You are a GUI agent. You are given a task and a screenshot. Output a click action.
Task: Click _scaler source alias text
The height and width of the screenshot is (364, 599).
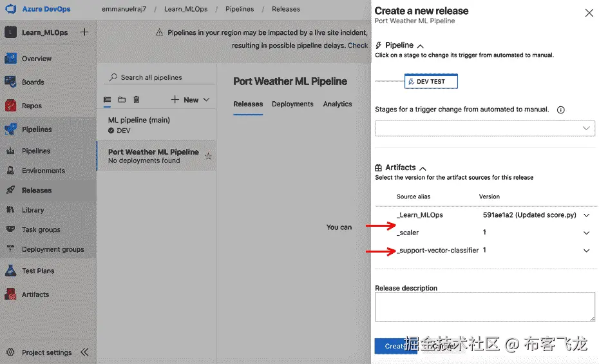(408, 233)
